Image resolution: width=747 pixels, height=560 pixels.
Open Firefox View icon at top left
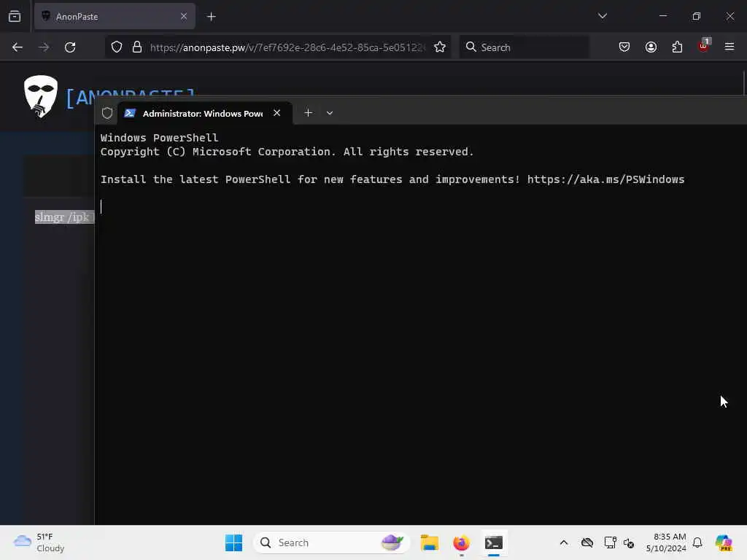(x=15, y=17)
